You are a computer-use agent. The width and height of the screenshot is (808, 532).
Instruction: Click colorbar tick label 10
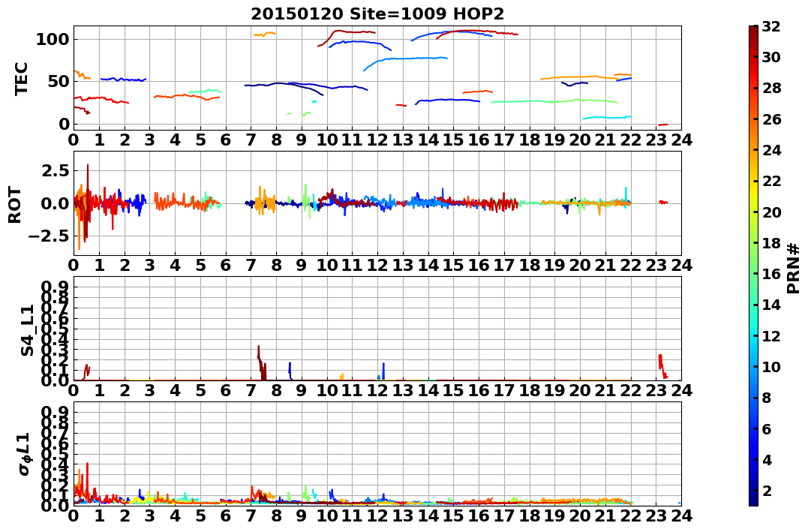pyautogui.click(x=771, y=366)
